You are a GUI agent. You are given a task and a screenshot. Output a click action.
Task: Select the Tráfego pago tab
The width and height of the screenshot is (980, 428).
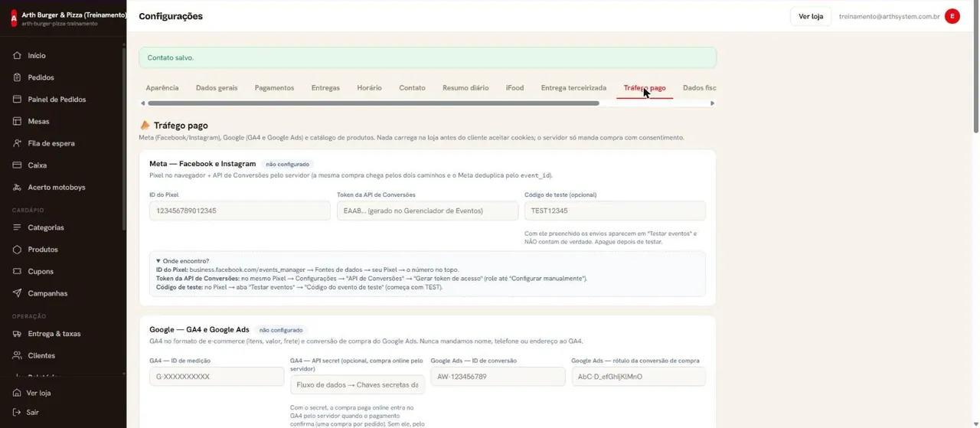click(x=645, y=88)
